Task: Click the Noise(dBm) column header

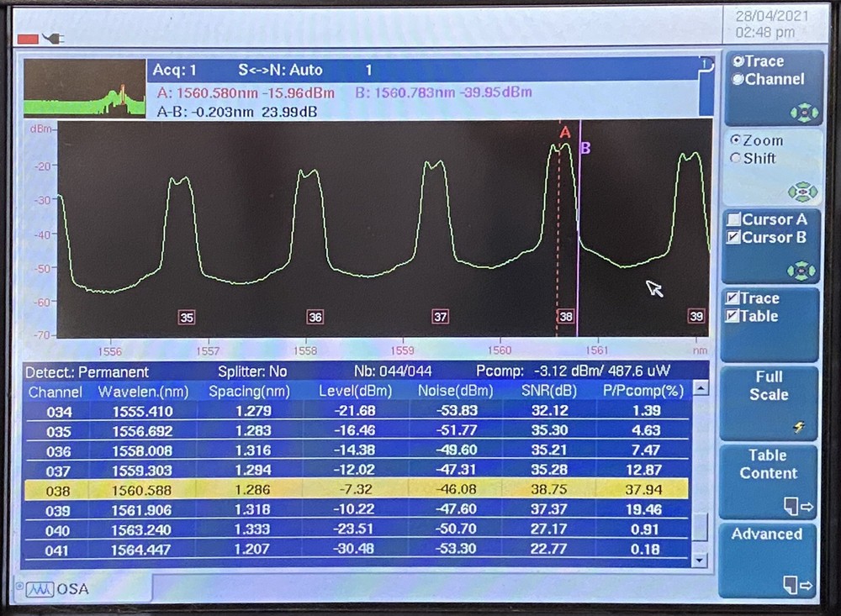Action: tap(455, 392)
